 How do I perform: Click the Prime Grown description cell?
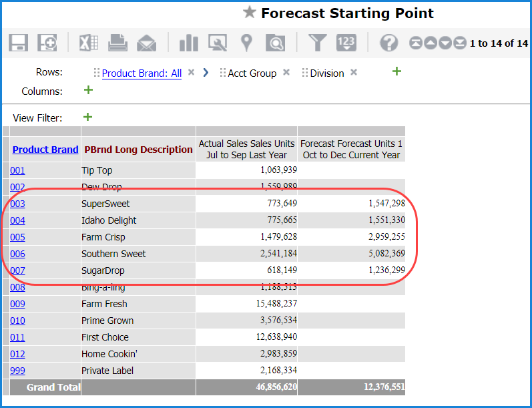coord(138,321)
